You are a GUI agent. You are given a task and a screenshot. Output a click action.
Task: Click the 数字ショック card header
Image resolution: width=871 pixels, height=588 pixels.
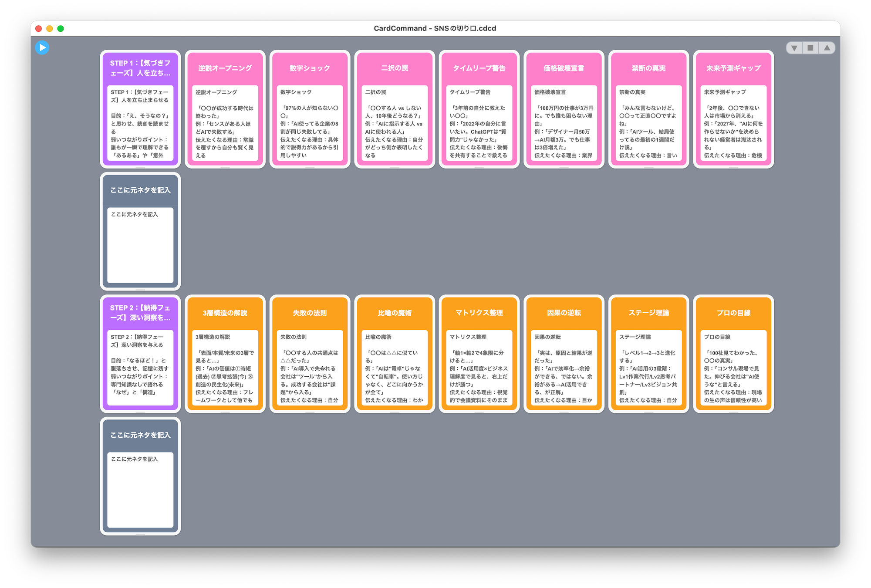click(x=310, y=68)
